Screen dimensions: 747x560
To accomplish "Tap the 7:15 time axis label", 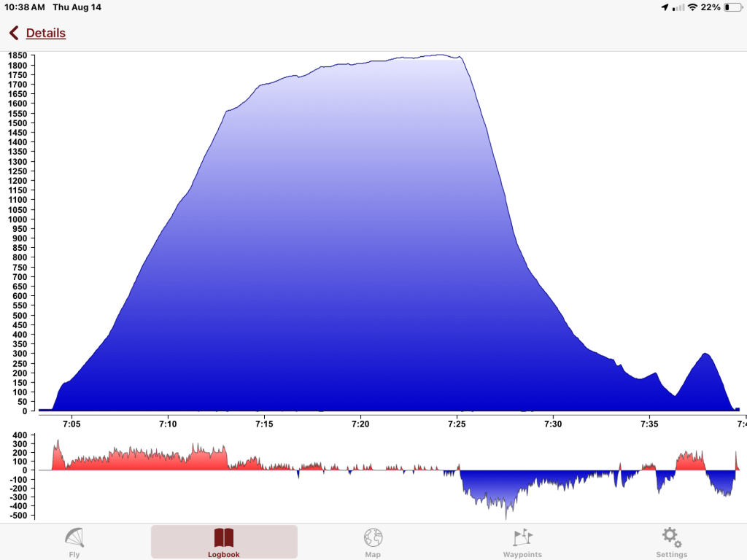I will [x=264, y=424].
